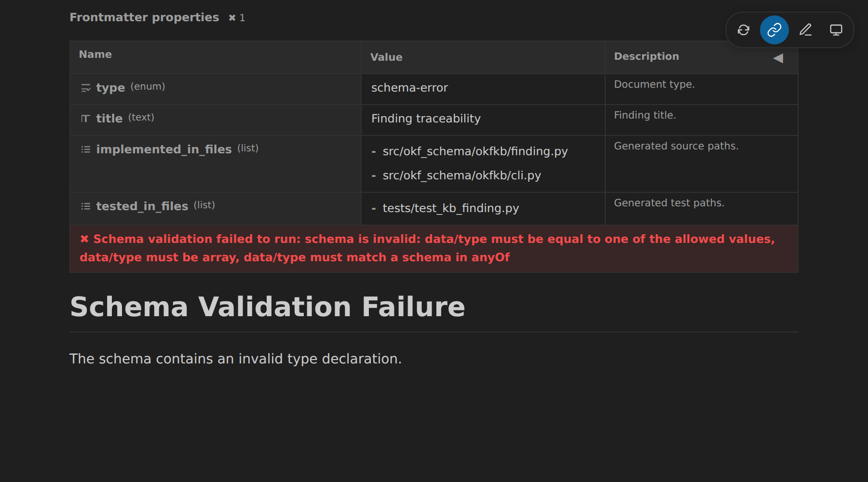Click the list icon beside implemented_in_files
Viewport: 868px width, 482px height.
(86, 149)
